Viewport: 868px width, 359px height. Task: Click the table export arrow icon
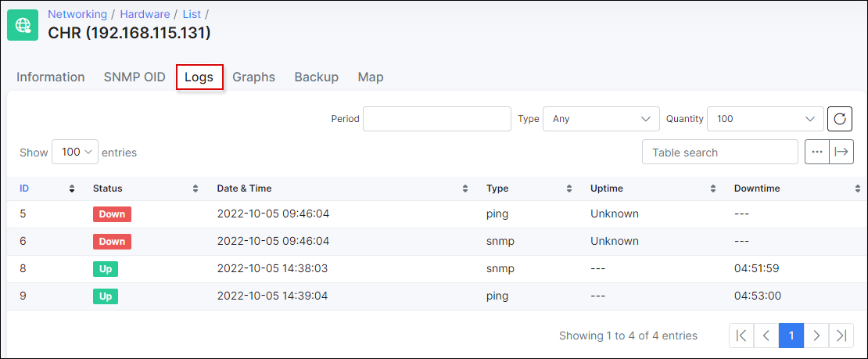841,152
